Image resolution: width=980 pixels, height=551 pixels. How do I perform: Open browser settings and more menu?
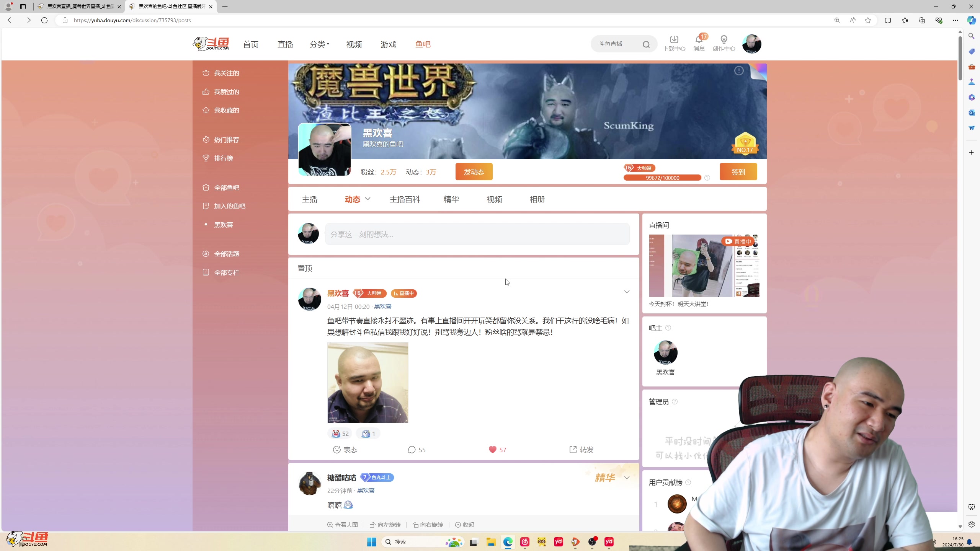pyautogui.click(x=955, y=20)
